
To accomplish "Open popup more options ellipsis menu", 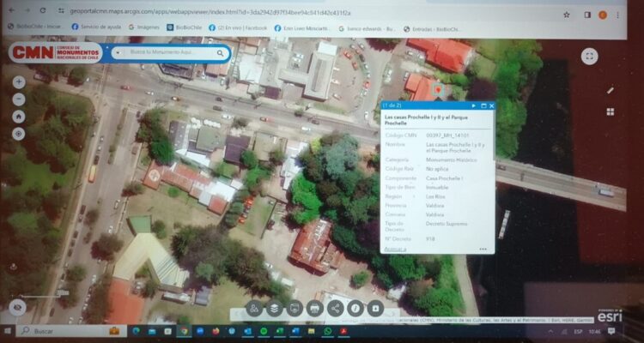I will coord(483,249).
